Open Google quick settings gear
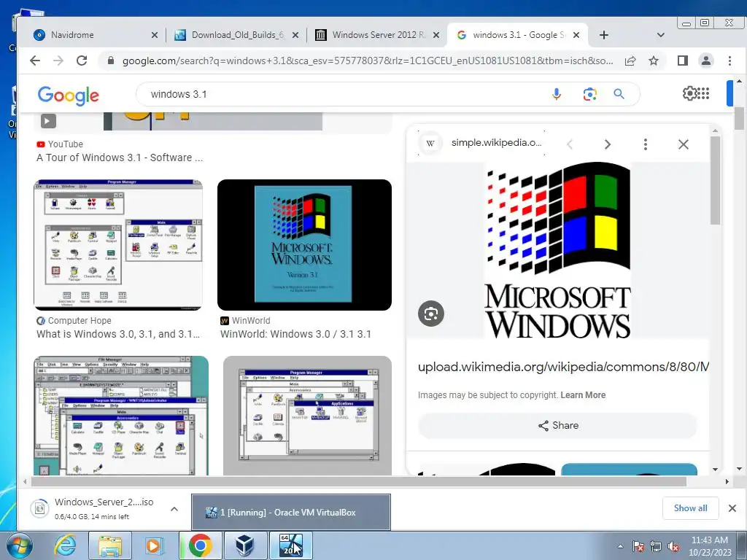The width and height of the screenshot is (747, 560). tap(689, 93)
